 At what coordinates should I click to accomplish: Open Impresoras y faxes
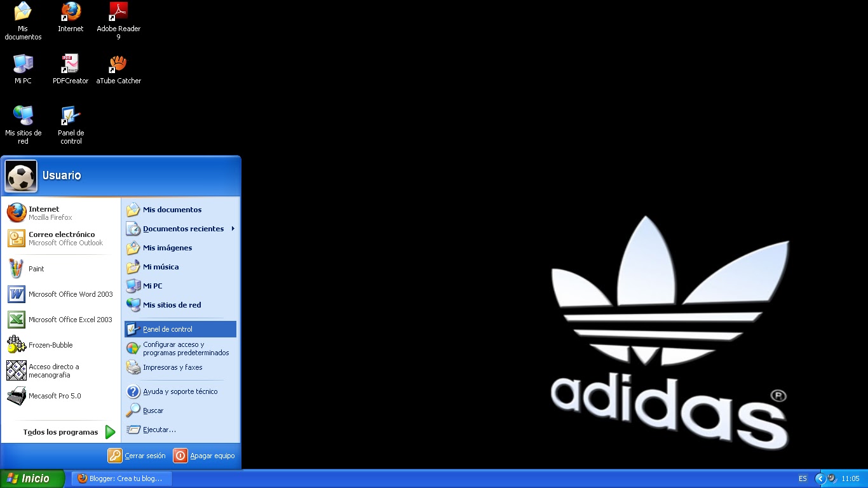coord(180,367)
